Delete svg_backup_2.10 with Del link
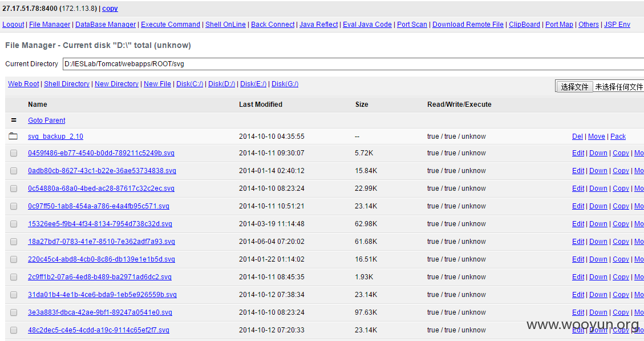This screenshot has width=644, height=341. click(577, 136)
